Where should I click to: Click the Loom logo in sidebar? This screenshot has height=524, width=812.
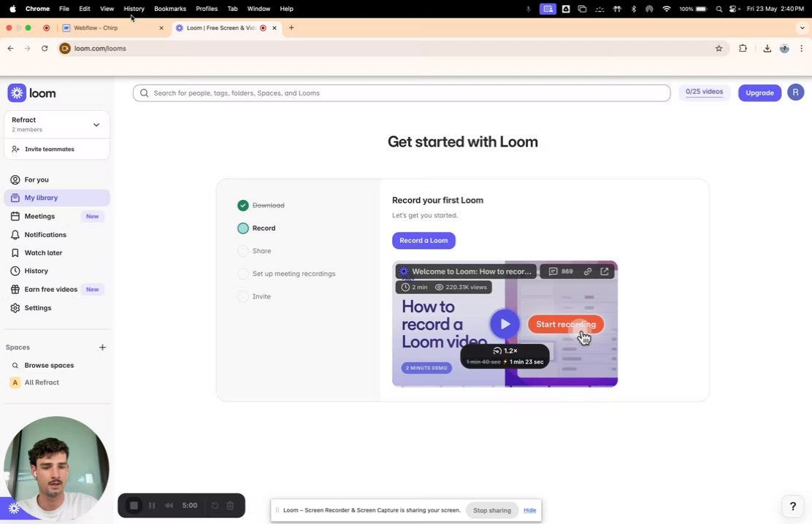(31, 93)
